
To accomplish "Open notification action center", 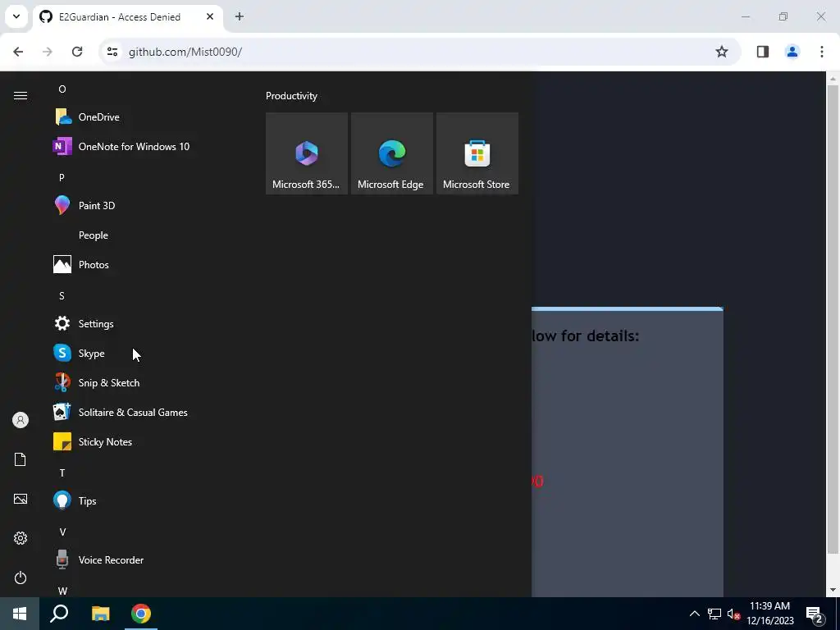I will point(815,614).
